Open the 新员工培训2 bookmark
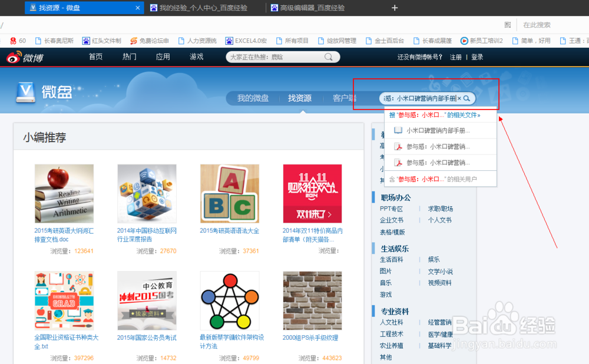 pos(482,41)
